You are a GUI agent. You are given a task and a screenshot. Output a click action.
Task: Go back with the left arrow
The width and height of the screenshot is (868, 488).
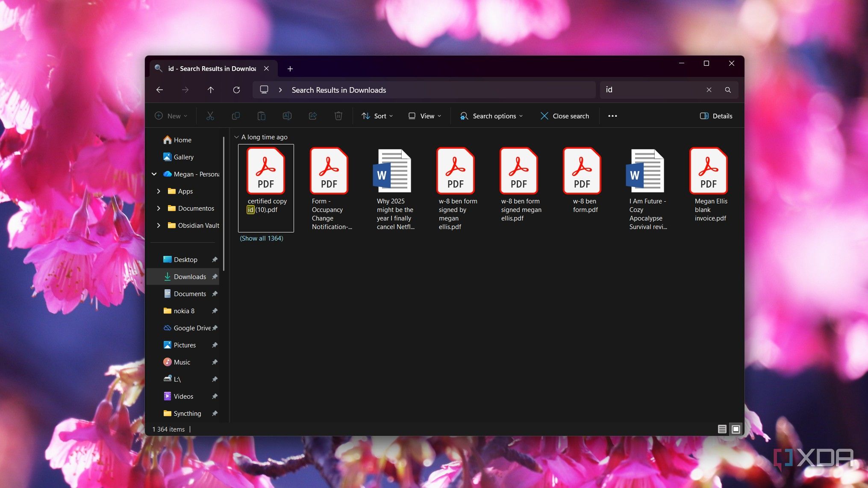pos(159,90)
